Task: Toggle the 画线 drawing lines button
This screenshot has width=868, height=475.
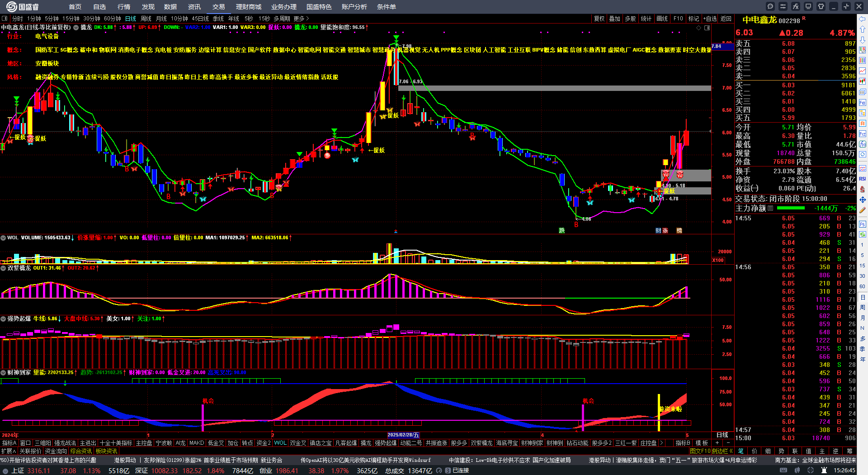Action: (662, 19)
